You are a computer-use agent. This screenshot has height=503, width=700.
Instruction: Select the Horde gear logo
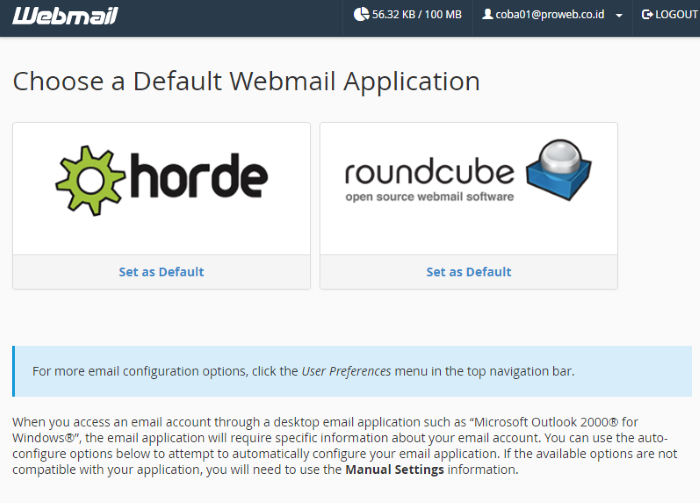tap(90, 180)
